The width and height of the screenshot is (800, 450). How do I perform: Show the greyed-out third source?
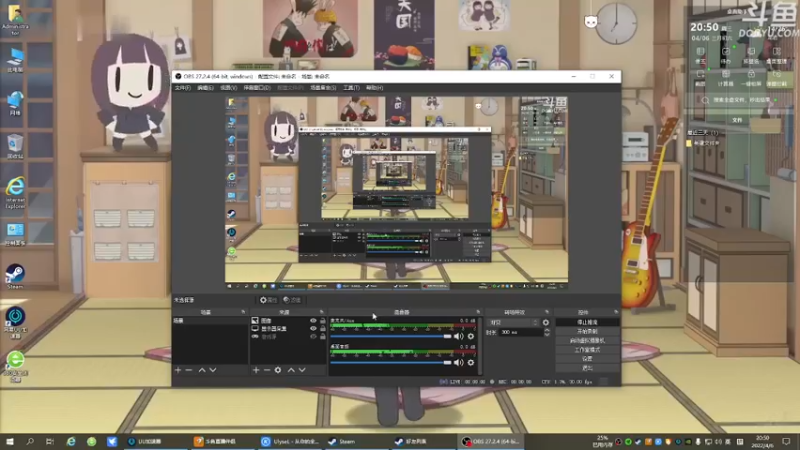point(313,337)
